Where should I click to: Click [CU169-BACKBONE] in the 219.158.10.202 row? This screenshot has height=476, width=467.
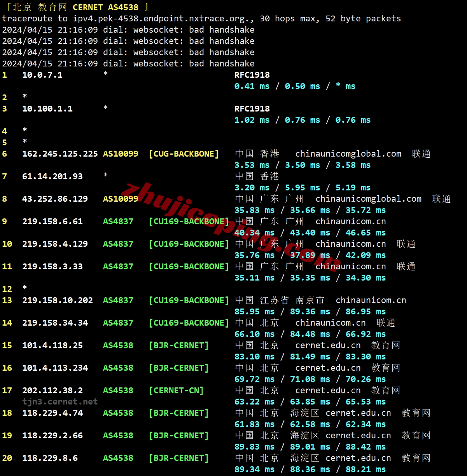tap(189, 300)
